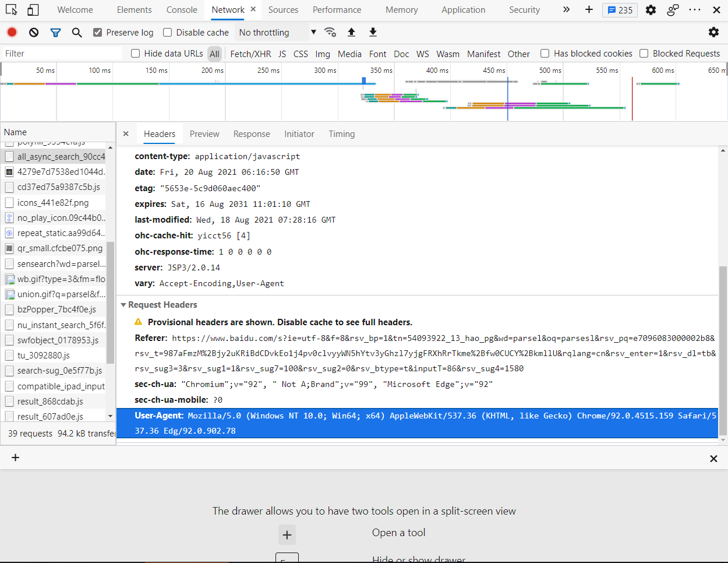The width and height of the screenshot is (728, 563).
Task: Click the red record network log button
Action: (12, 33)
